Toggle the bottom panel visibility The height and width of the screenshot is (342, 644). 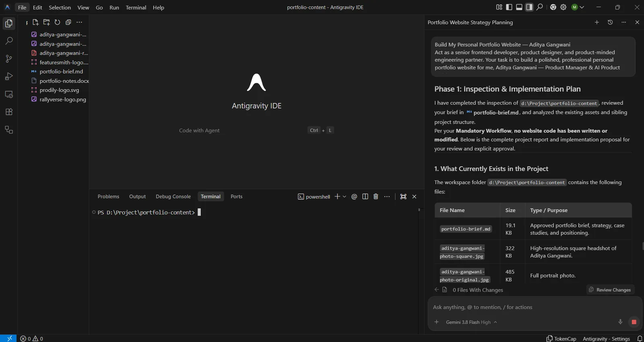point(519,7)
